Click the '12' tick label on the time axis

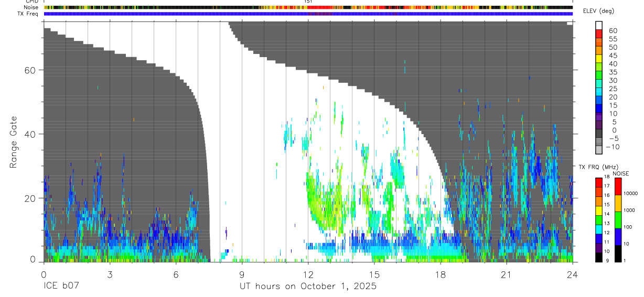coord(308,274)
